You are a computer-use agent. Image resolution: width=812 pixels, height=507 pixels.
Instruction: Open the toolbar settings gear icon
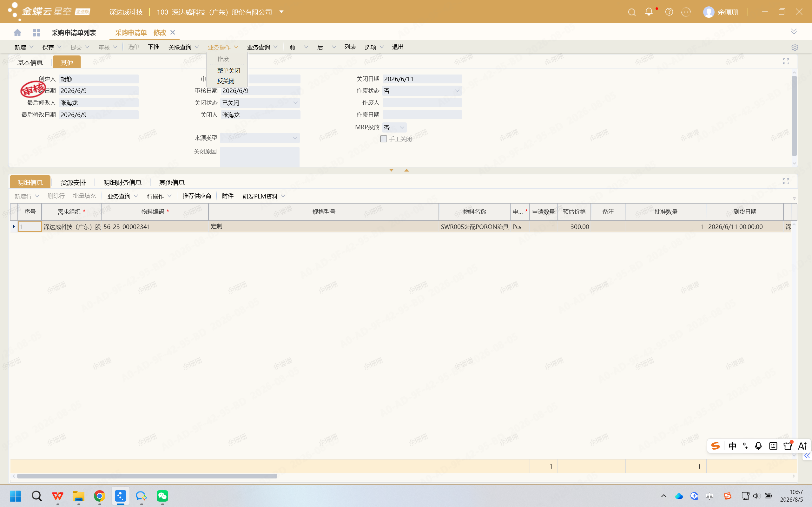tap(795, 47)
